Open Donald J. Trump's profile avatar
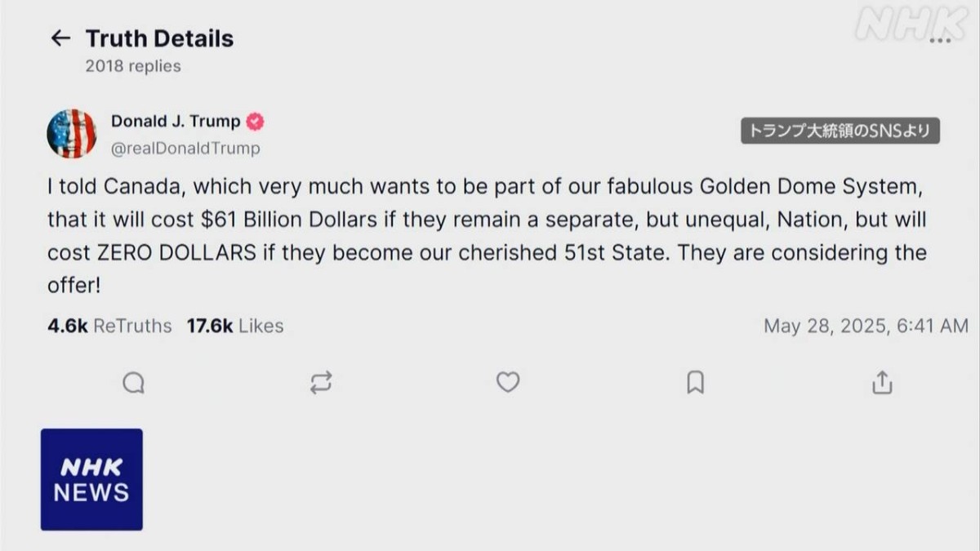The image size is (980, 551). pos(72,133)
